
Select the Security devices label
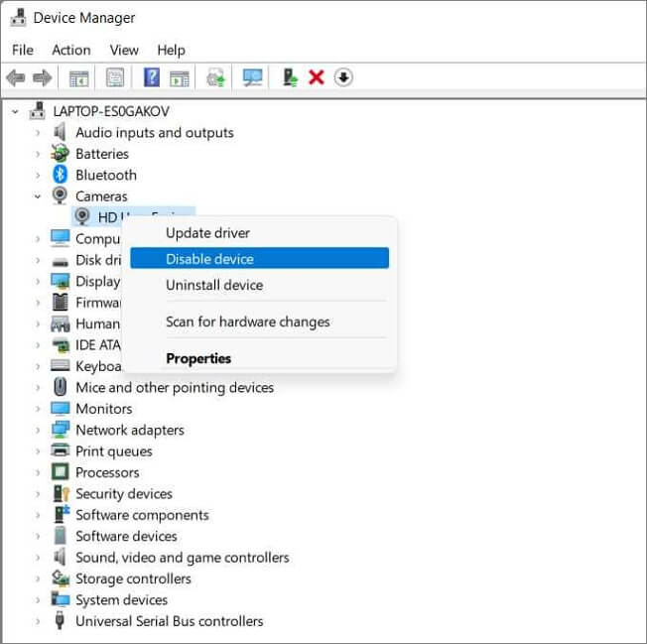[x=124, y=493]
